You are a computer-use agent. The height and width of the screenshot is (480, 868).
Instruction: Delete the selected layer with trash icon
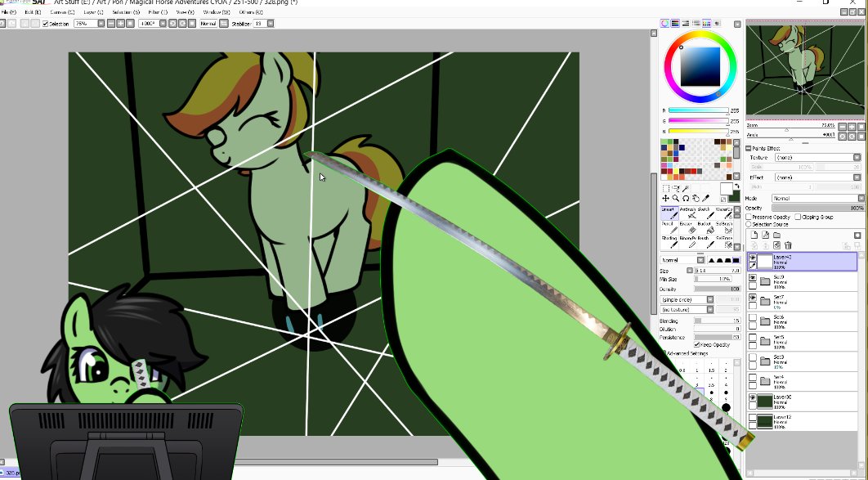(788, 245)
